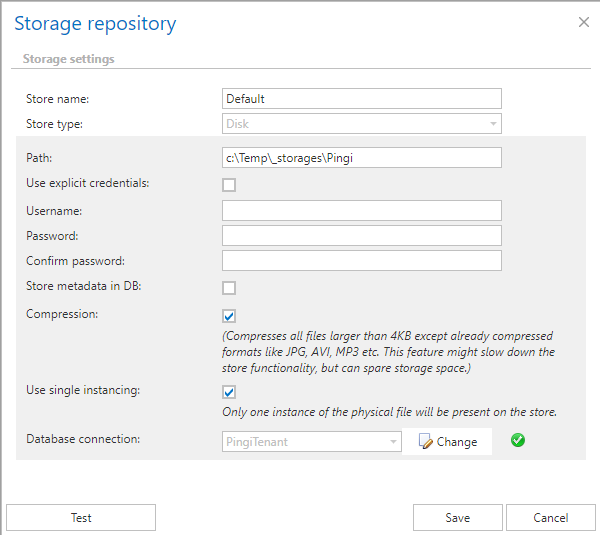Viewport: 600px width, 535px height.
Task: Click the Storage repository dialog title
Action: pyautogui.click(x=95, y=23)
